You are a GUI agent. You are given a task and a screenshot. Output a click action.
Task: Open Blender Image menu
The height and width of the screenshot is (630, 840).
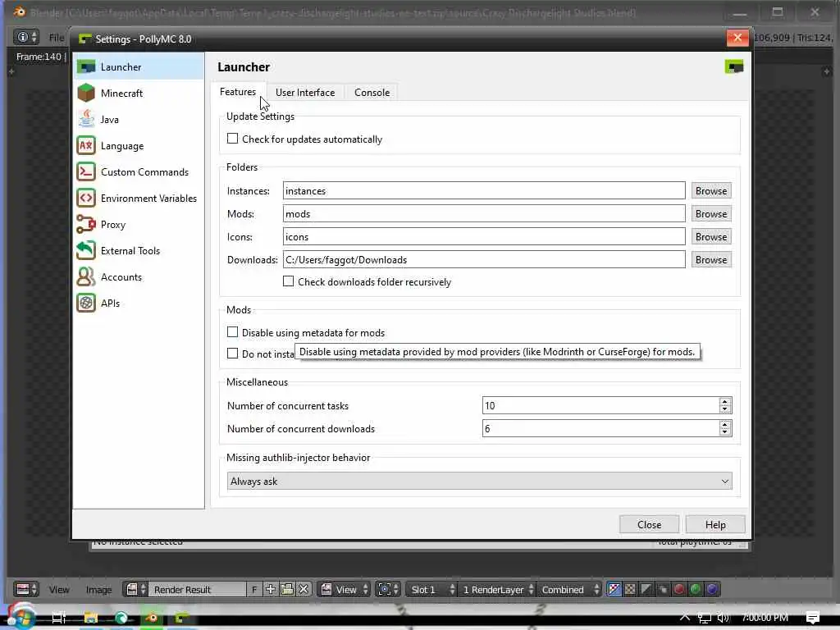[98, 589]
